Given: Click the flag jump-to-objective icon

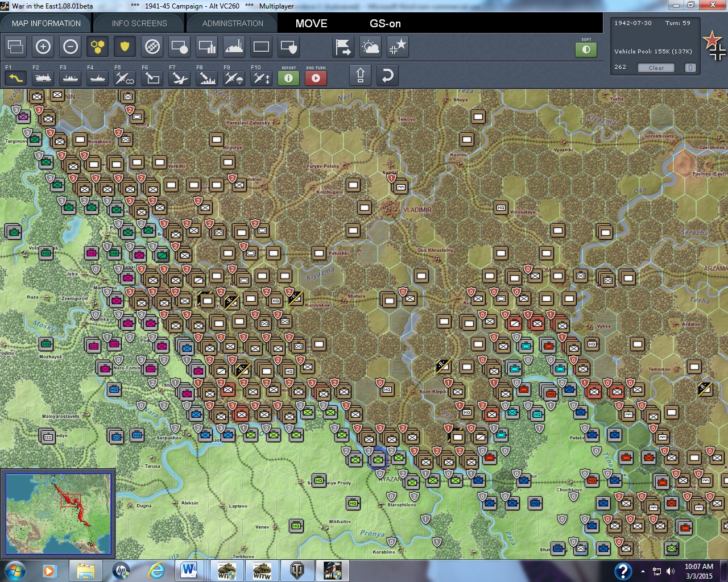Looking at the screenshot, I should tap(344, 47).
